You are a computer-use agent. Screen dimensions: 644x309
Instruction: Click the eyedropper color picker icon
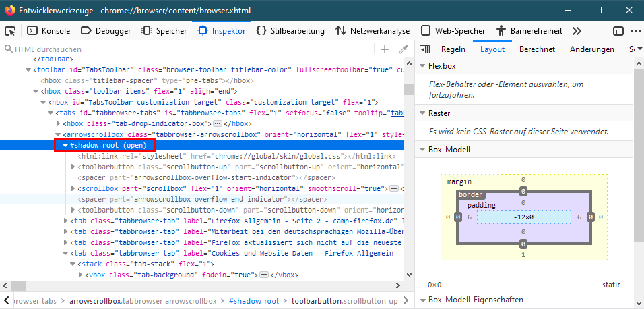[x=404, y=49]
